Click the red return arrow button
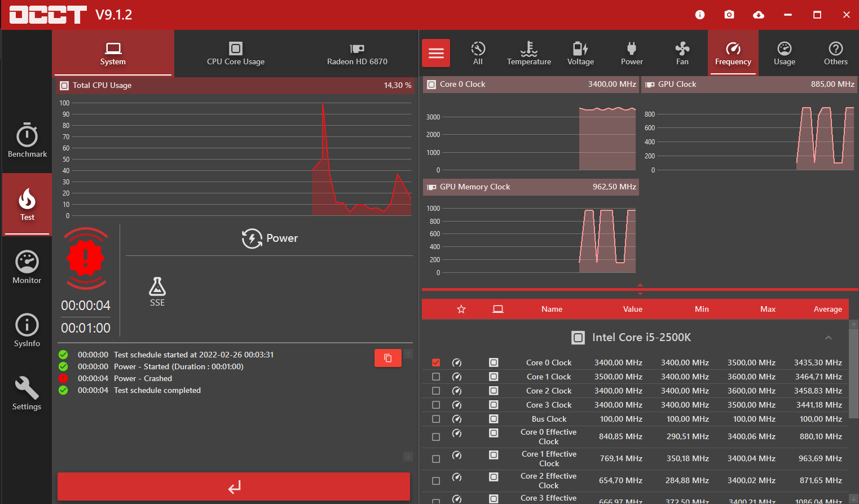 tap(234, 487)
